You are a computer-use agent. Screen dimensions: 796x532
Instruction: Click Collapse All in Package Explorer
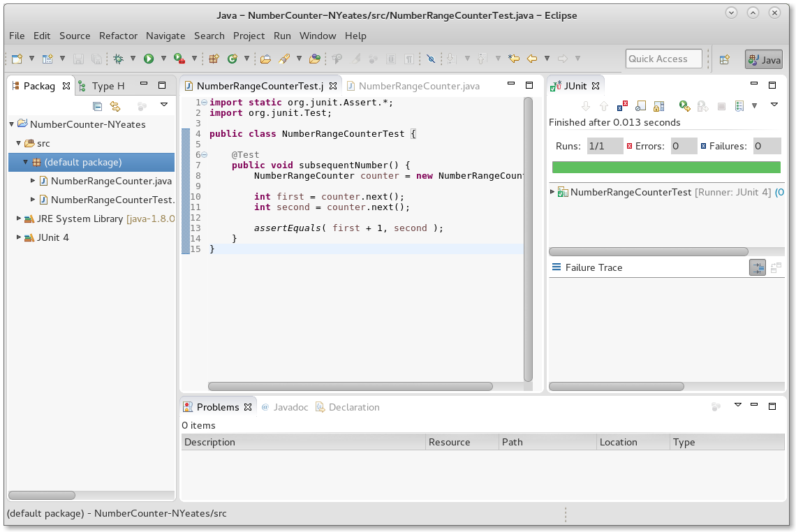point(98,106)
